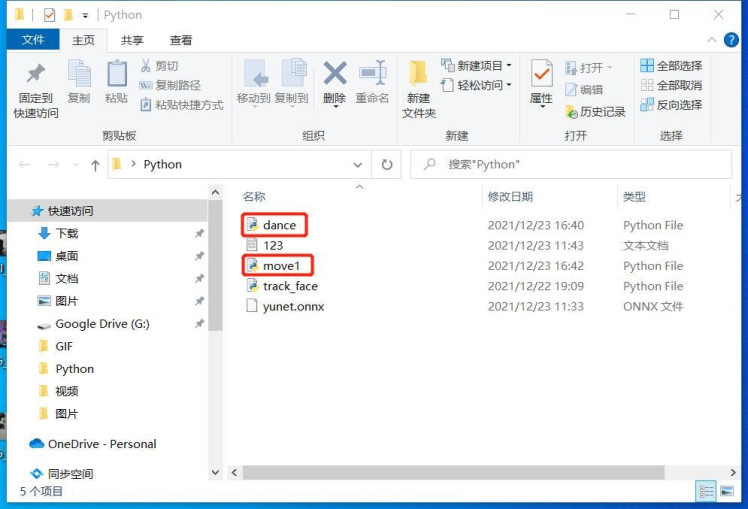Switch to the View (查看) tab
748x509 pixels.
point(181,40)
